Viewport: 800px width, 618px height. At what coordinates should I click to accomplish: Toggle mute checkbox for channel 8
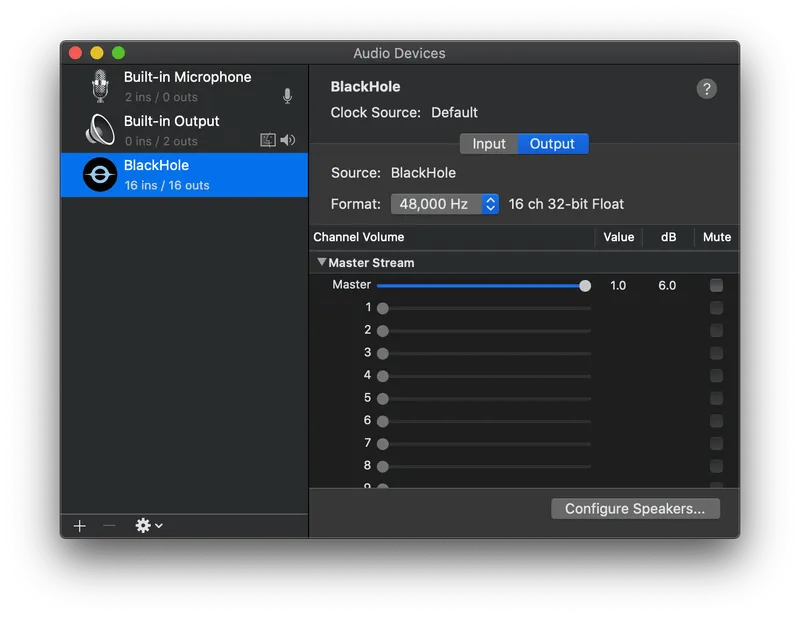[x=716, y=466]
